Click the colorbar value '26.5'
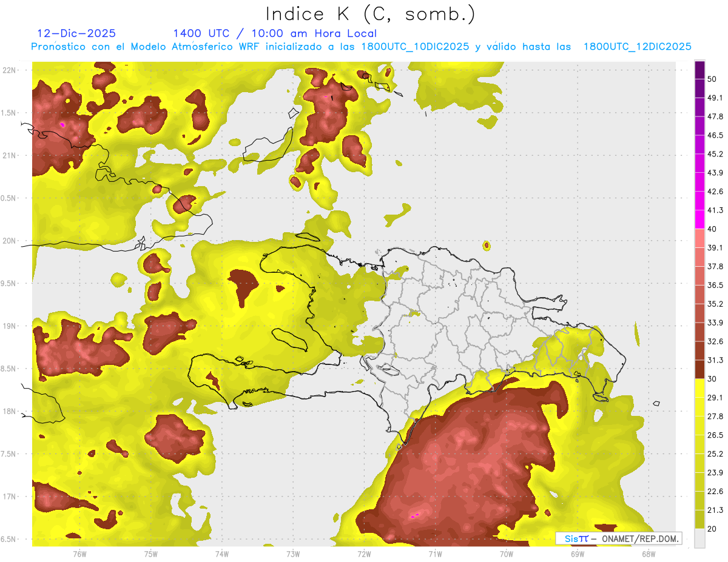 (715, 435)
